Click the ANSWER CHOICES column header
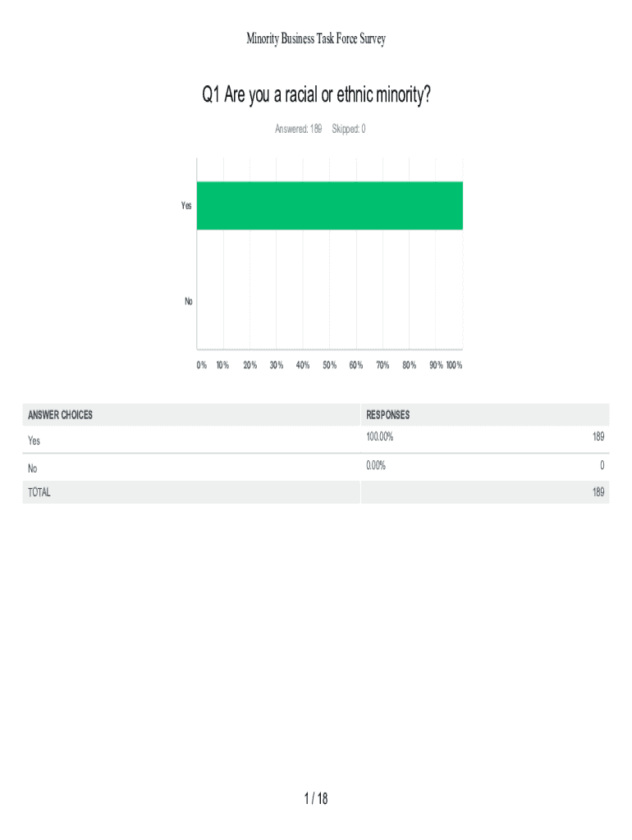 tap(60, 415)
